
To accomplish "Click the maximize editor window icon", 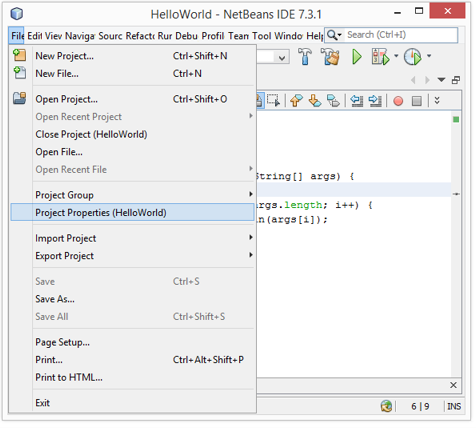I will click(x=456, y=80).
